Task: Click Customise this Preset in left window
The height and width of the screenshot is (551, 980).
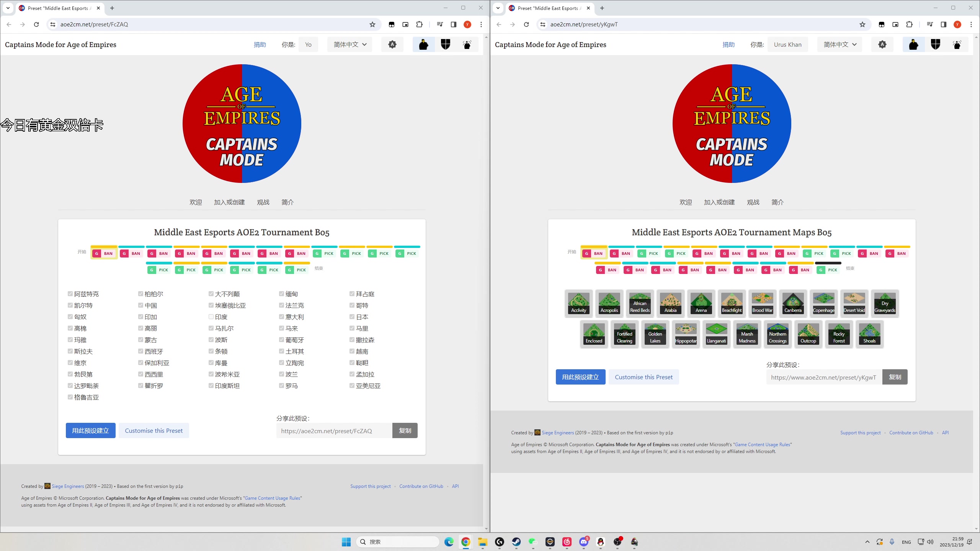Action: point(154,430)
